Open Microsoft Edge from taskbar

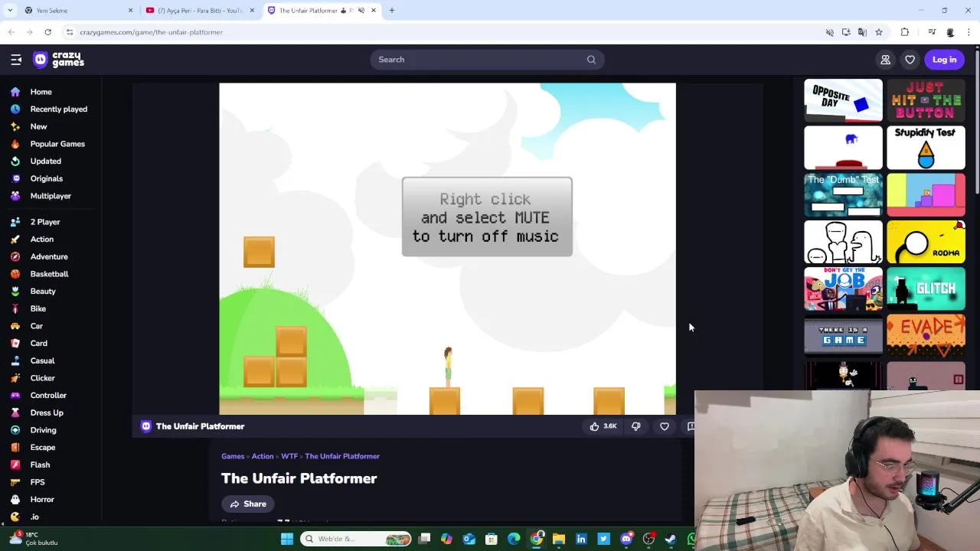coord(514,539)
